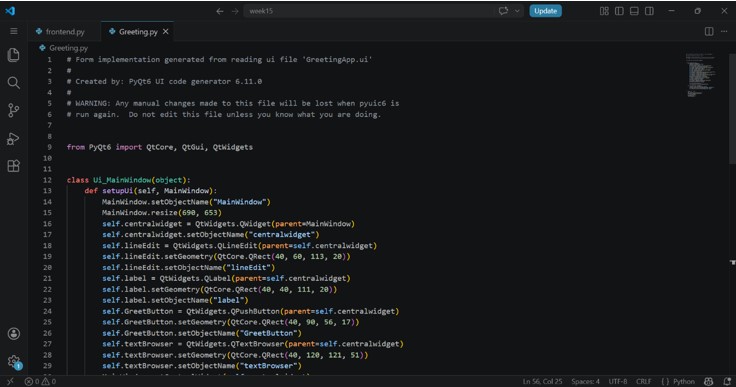Click 'def setupUi' line
Screen dimensions: 736x387
(x=151, y=191)
